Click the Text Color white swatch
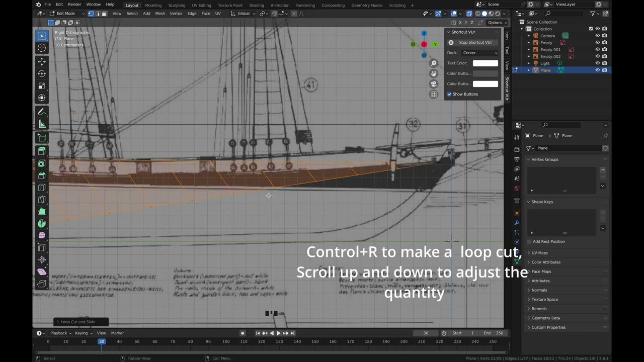Screen dimensions: 644x362 point(486,63)
